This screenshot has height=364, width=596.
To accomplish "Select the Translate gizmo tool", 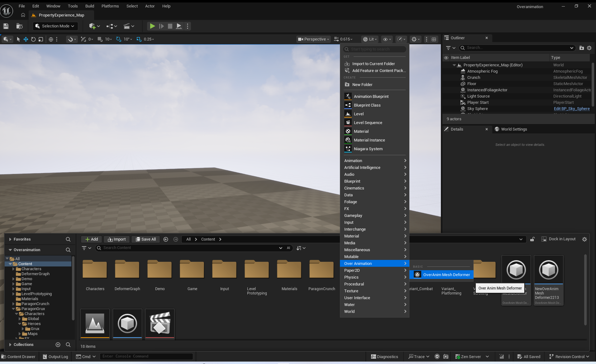I will tap(26, 39).
